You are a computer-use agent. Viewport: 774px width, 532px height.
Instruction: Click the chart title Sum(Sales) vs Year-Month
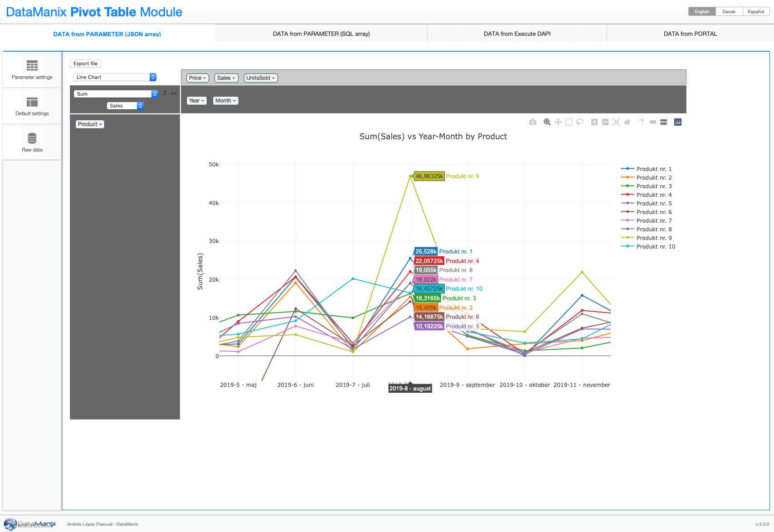coord(433,137)
